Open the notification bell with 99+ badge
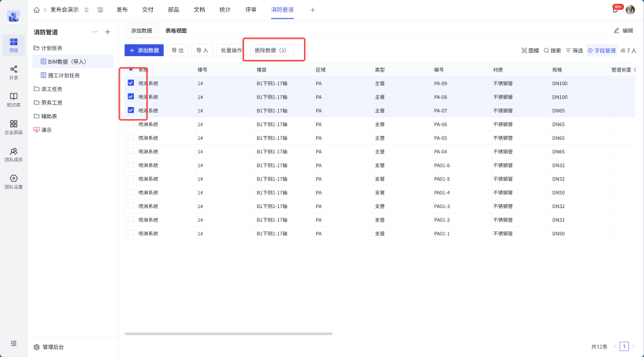Screen dimensions: 644x357 (615, 10)
